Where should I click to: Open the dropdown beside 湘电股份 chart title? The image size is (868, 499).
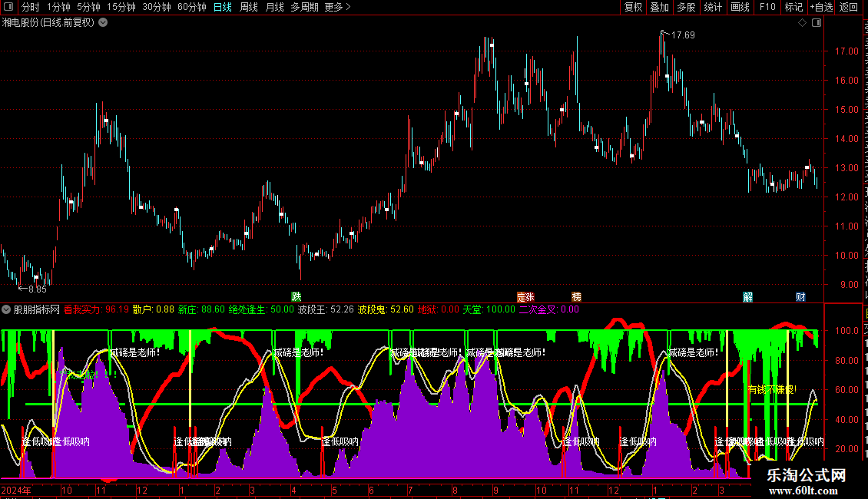pos(103,23)
